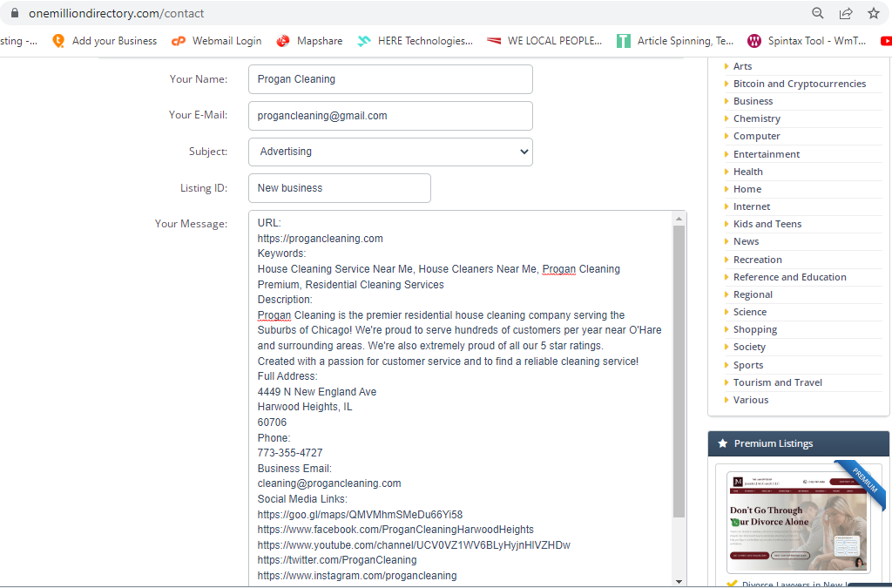Open Reference and Education category

coord(789,278)
